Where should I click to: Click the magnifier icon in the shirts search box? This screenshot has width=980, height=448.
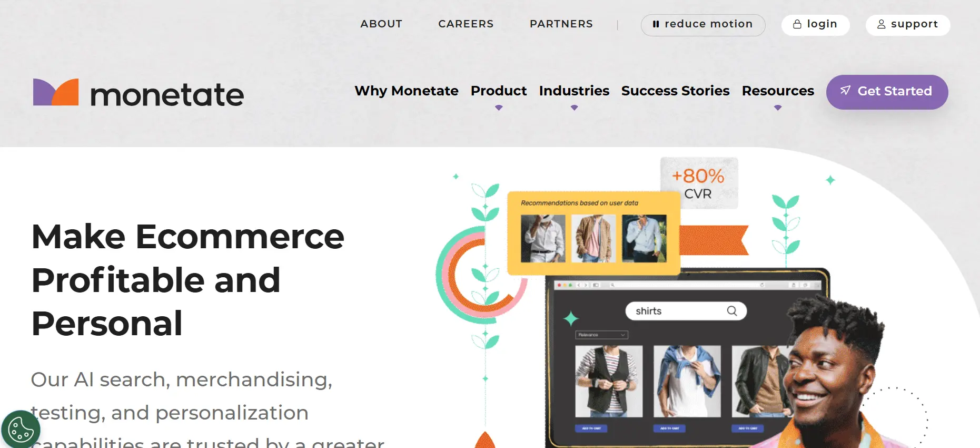pos(732,311)
